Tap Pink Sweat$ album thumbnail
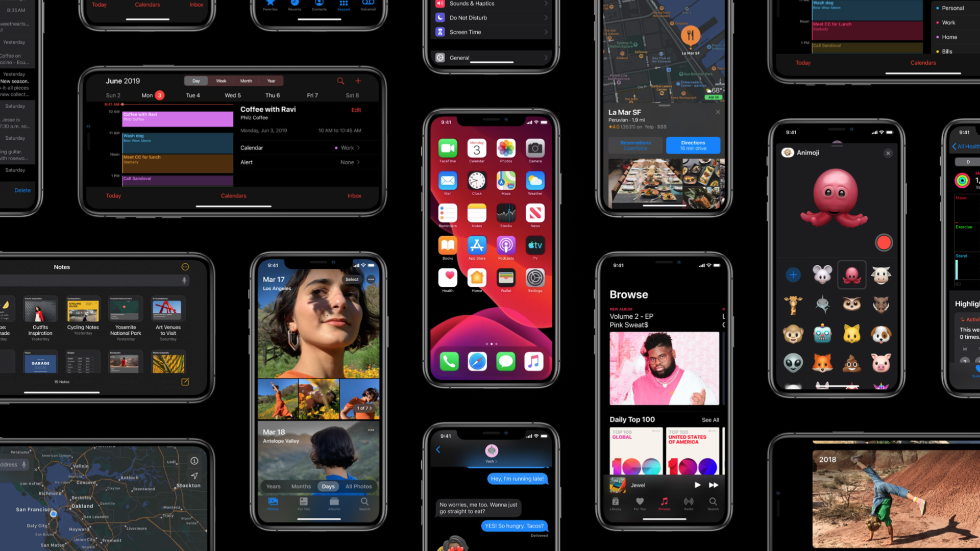This screenshot has height=551, width=980. 664,369
